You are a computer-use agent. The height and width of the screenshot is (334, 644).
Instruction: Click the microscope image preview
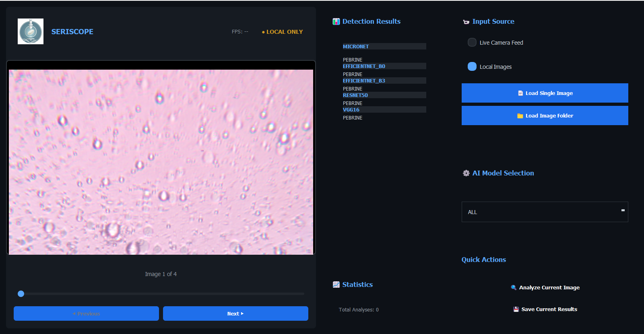tap(161, 162)
